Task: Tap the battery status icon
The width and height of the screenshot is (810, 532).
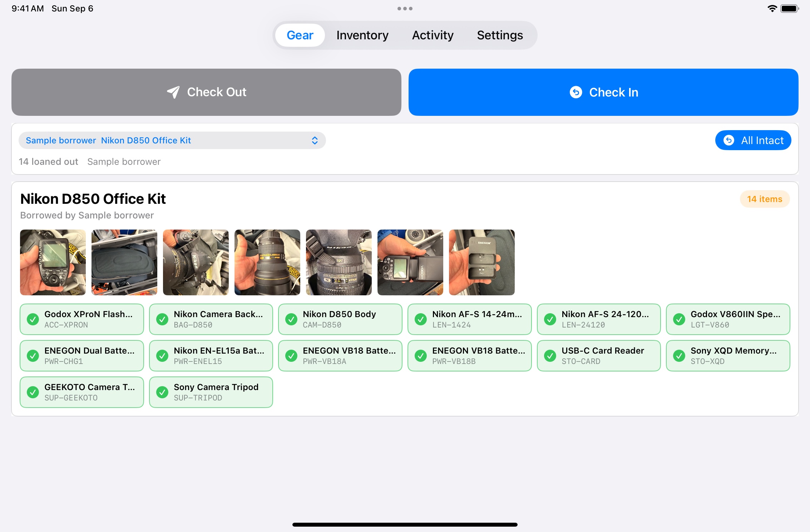Action: (x=789, y=9)
